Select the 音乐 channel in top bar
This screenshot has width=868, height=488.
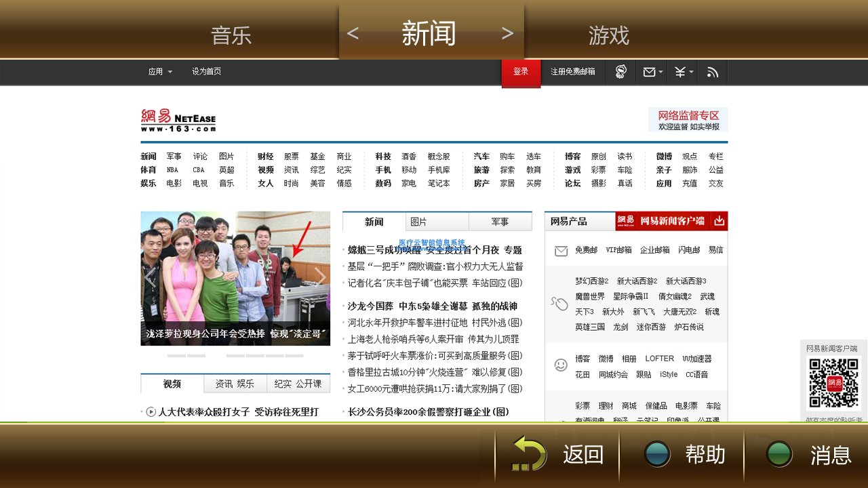[231, 35]
